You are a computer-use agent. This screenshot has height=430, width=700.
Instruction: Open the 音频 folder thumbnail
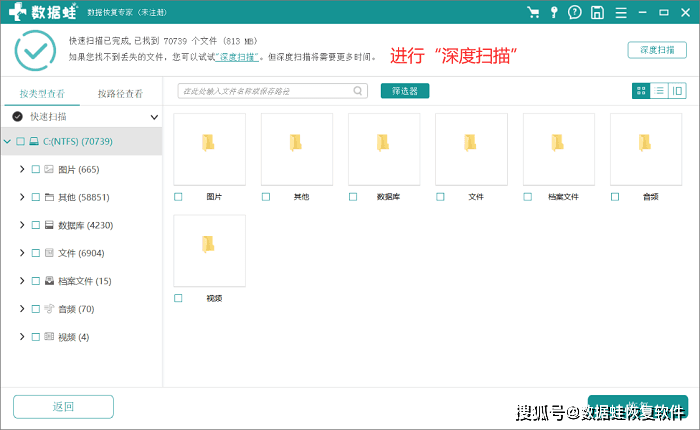(x=646, y=149)
